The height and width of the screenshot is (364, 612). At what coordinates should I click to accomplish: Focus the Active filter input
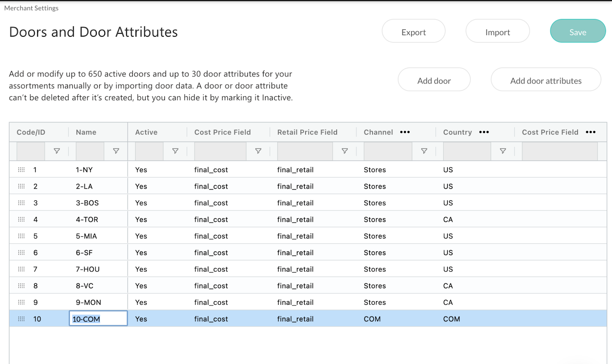(149, 151)
